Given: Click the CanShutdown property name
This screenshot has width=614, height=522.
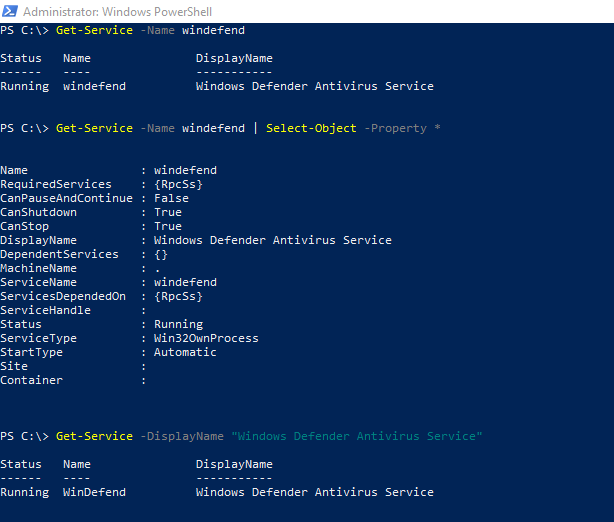Looking at the screenshot, I should [38, 212].
